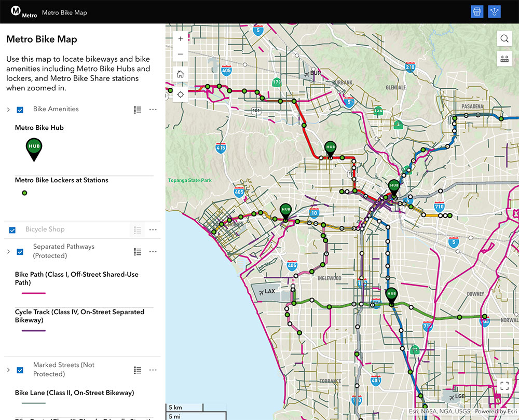Click the DOWNEY city label

475,294
